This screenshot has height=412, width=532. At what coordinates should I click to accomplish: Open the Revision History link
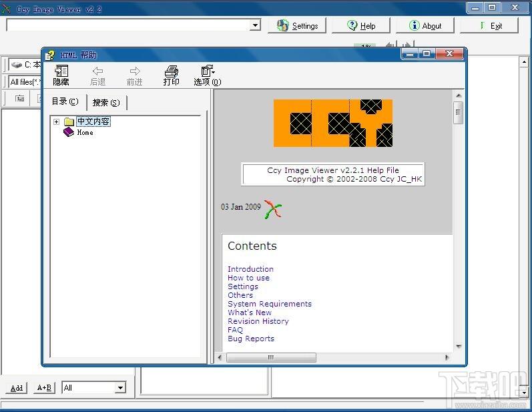point(258,321)
